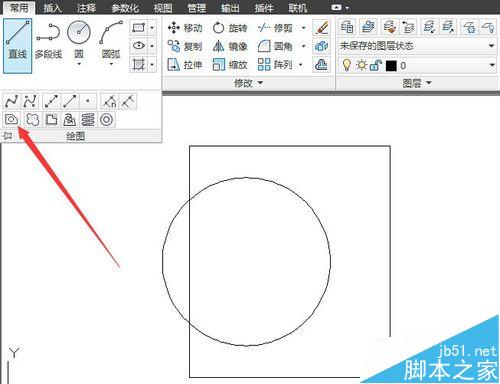Screen dimensions: 500x384
Task: Toggle layer 0 freeze sun icon
Action: tap(361, 65)
